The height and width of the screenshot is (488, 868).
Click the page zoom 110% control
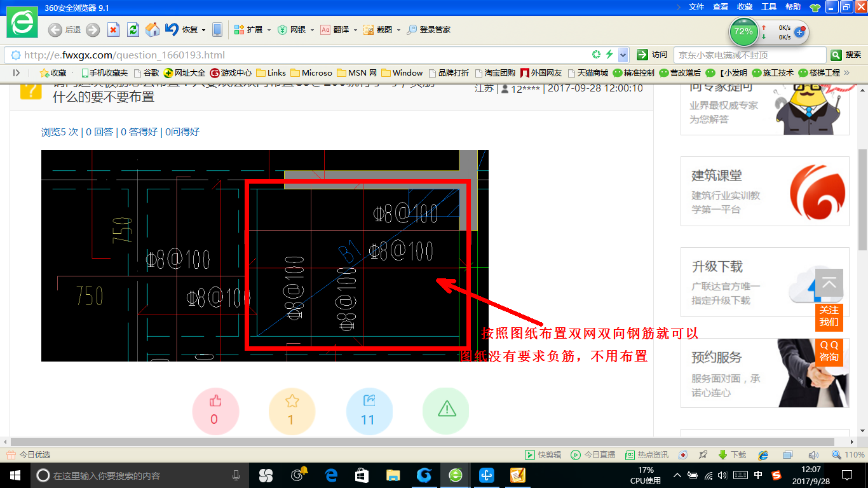[848, 455]
